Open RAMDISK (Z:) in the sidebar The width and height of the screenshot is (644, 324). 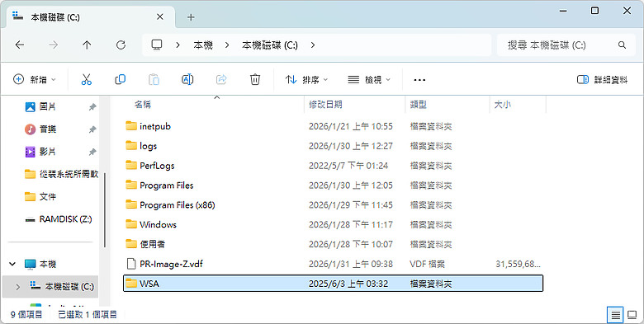[x=59, y=219]
